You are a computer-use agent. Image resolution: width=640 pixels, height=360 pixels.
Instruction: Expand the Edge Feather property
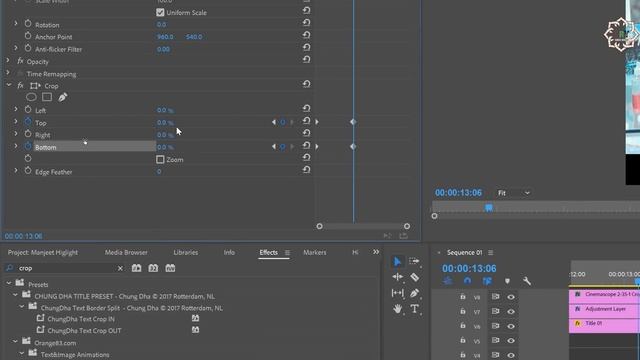click(16, 171)
